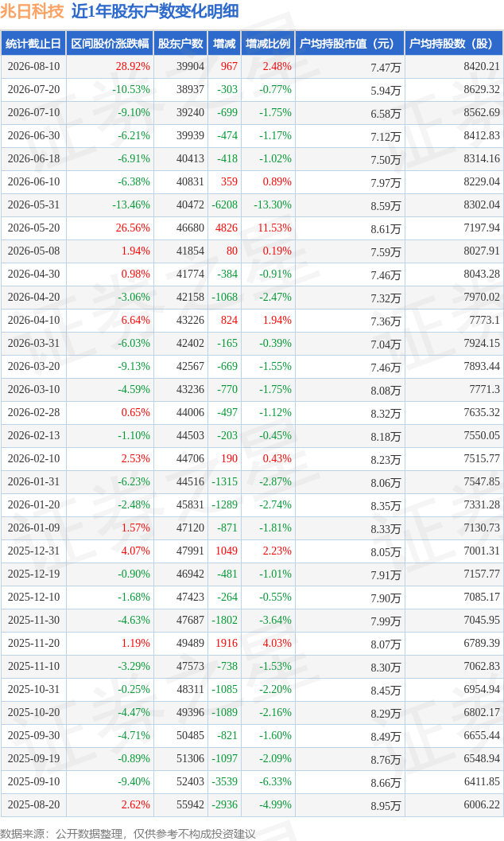Click shareholder count 46680 cell
The height and width of the screenshot is (841, 504).
point(191,228)
